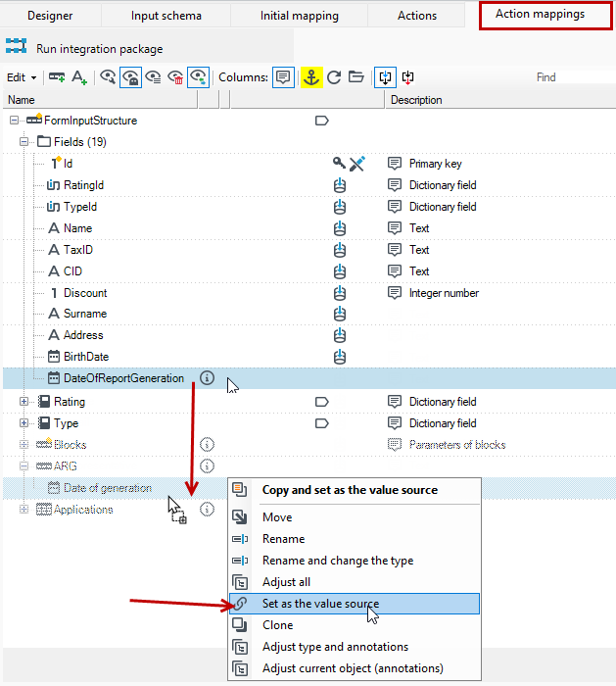Click the database icon on CID row
The image size is (616, 686).
click(340, 271)
